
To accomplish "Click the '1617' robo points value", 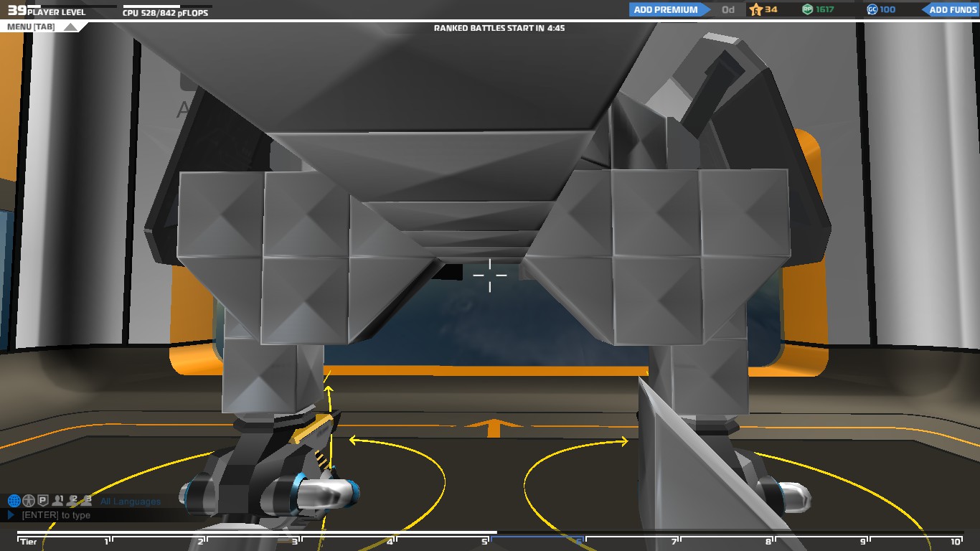I will [825, 10].
